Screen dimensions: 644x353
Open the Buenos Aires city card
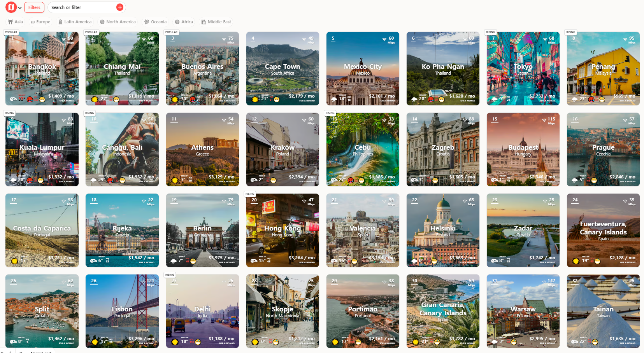click(202, 68)
